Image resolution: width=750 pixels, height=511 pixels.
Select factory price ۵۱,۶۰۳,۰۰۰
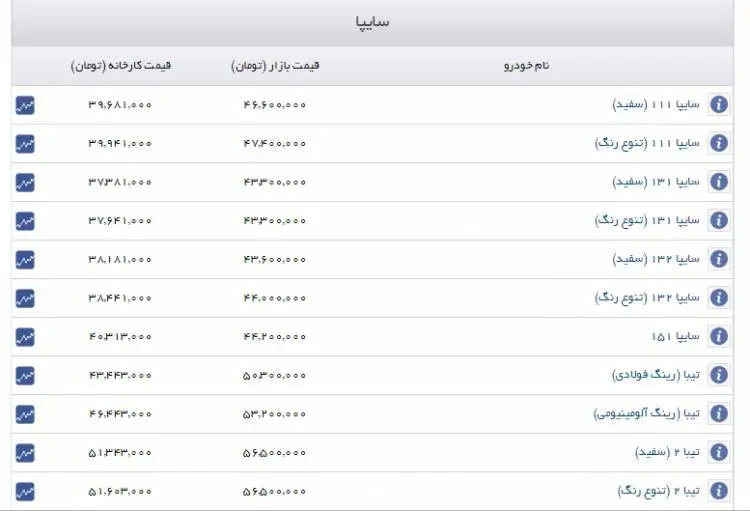[120, 491]
